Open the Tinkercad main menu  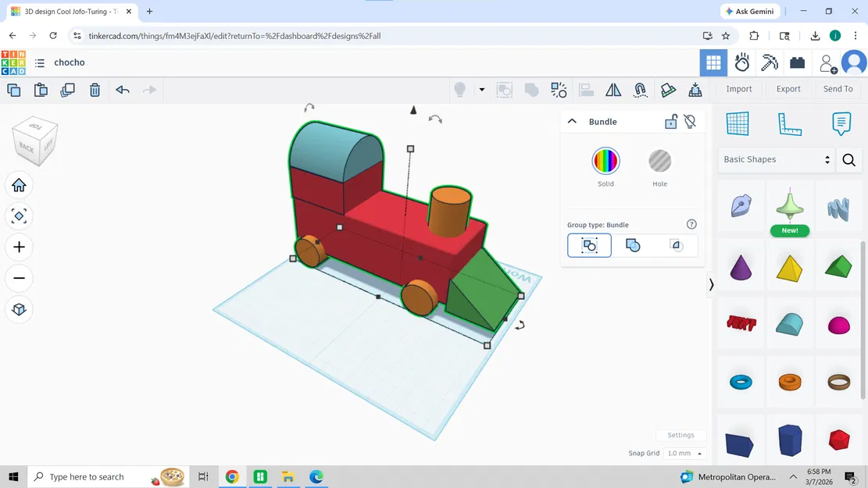pos(38,62)
